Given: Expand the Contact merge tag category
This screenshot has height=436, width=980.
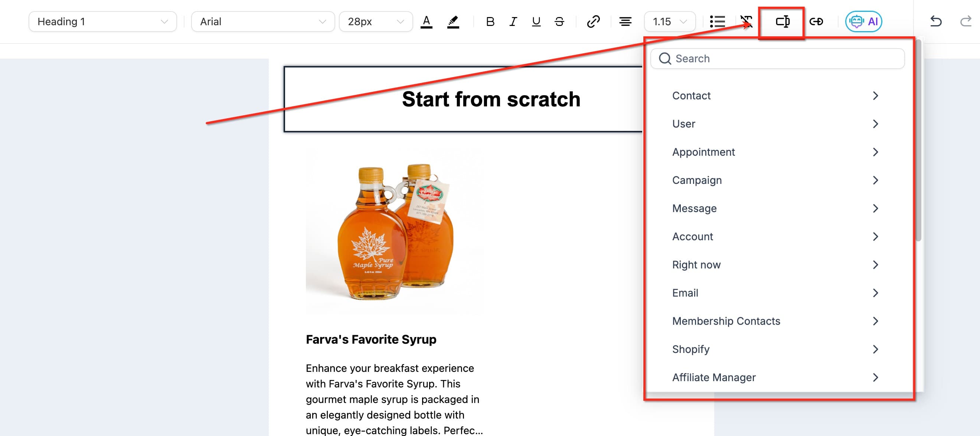Looking at the screenshot, I should click(776, 95).
